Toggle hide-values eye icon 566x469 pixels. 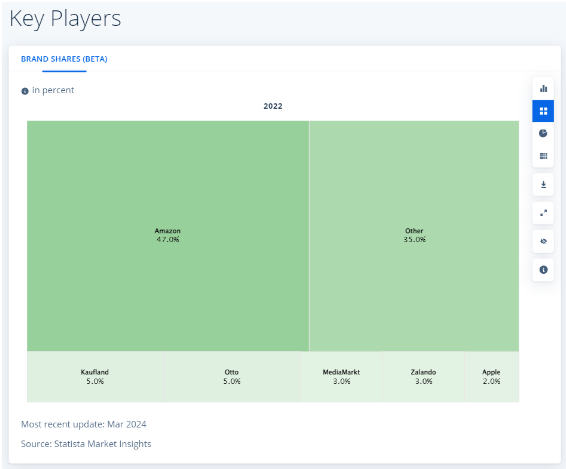click(543, 241)
